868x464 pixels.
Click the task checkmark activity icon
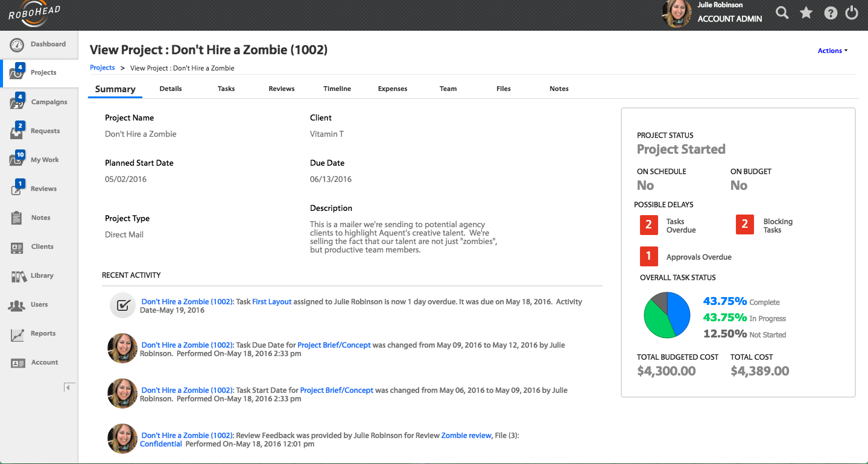122,305
